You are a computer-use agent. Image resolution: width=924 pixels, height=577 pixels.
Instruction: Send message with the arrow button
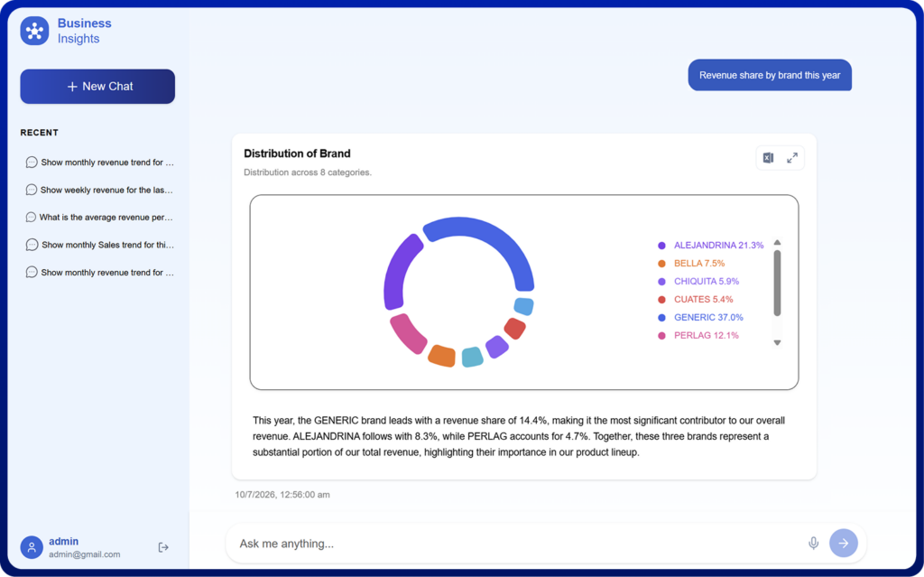tap(844, 543)
